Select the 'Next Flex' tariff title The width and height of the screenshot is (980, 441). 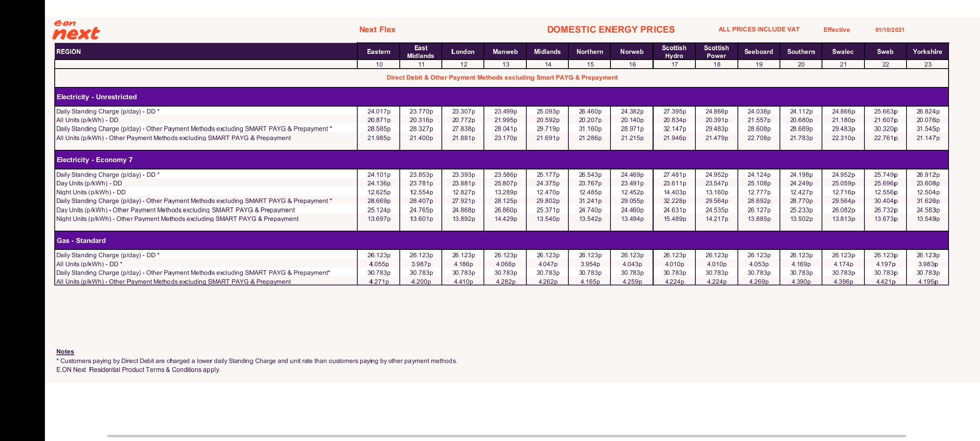click(377, 29)
